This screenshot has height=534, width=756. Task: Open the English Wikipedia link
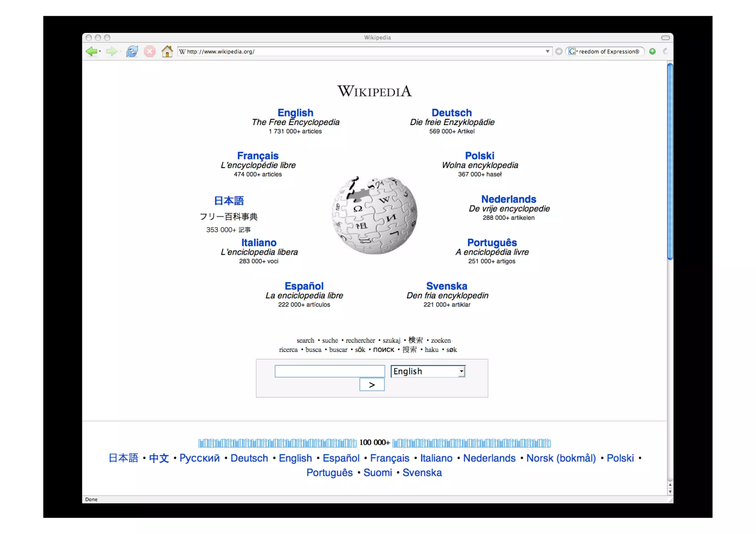point(295,113)
